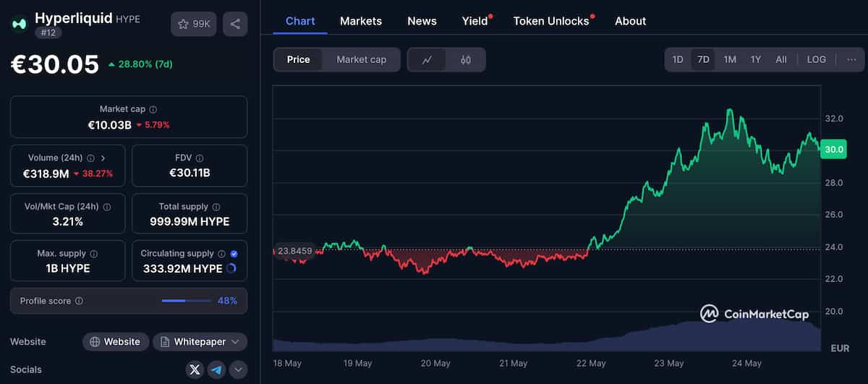Image resolution: width=868 pixels, height=384 pixels.
Task: Open chart more options ellipsis menu
Action: 851,59
